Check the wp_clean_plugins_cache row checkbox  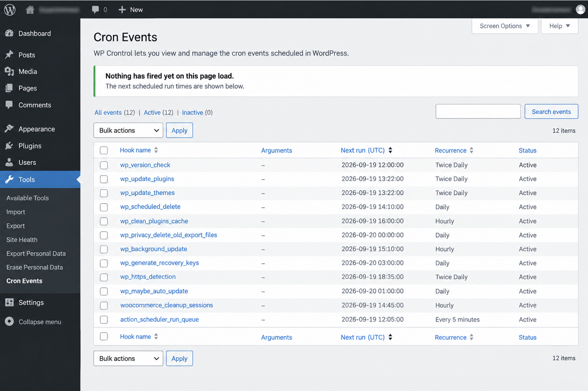(x=104, y=221)
